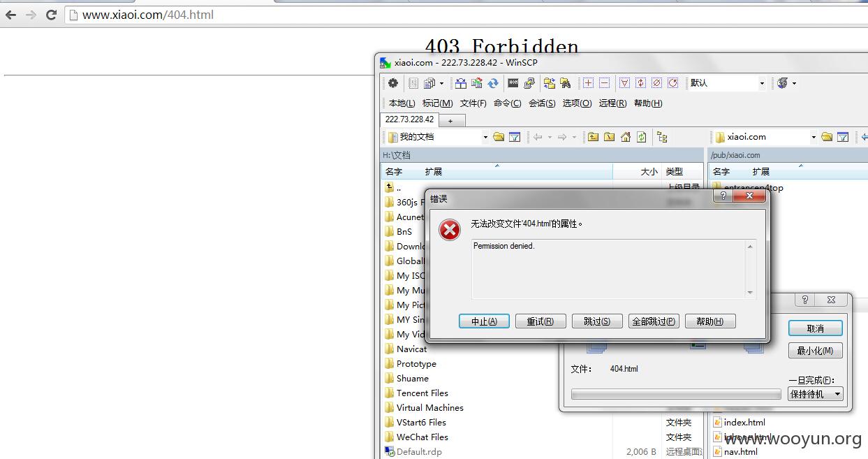Click the browser address bar URL
The width and height of the screenshot is (868, 459).
tap(148, 15)
